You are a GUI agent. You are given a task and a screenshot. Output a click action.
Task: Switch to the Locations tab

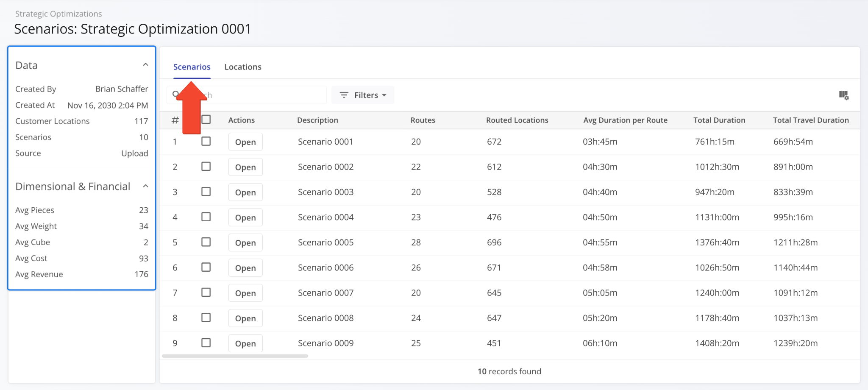click(242, 67)
